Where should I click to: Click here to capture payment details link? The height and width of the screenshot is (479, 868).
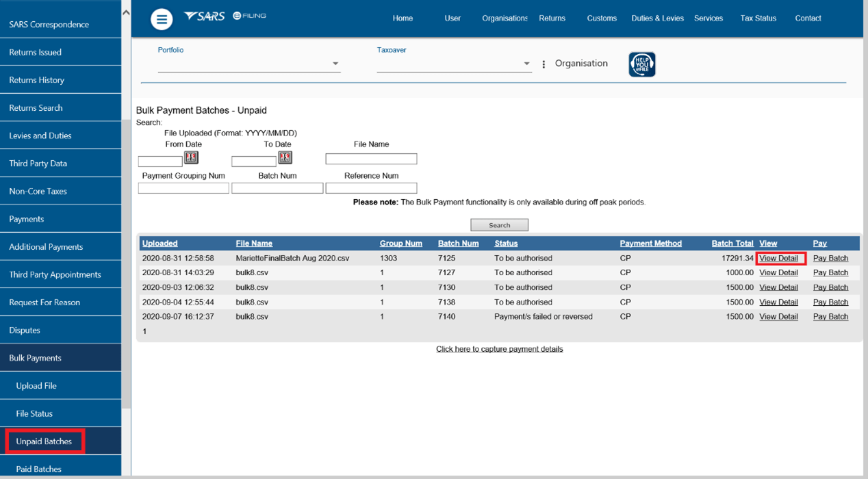499,349
